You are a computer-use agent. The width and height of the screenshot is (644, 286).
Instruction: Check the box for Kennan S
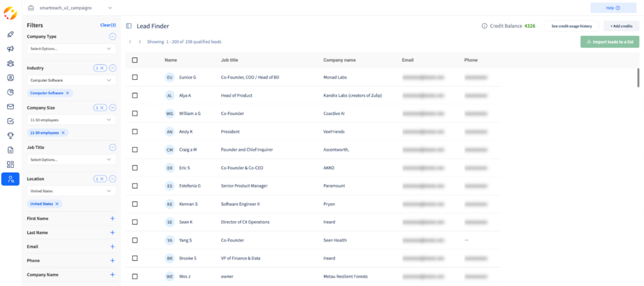click(x=135, y=204)
